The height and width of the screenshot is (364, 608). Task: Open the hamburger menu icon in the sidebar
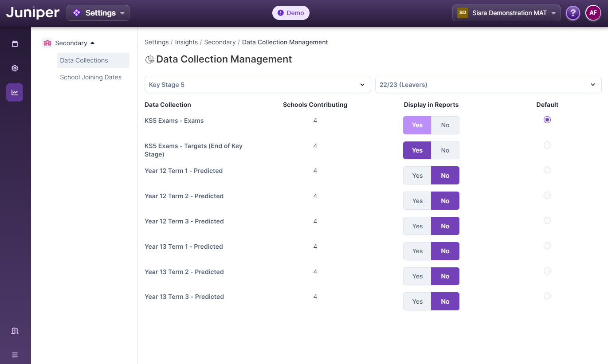[15, 355]
